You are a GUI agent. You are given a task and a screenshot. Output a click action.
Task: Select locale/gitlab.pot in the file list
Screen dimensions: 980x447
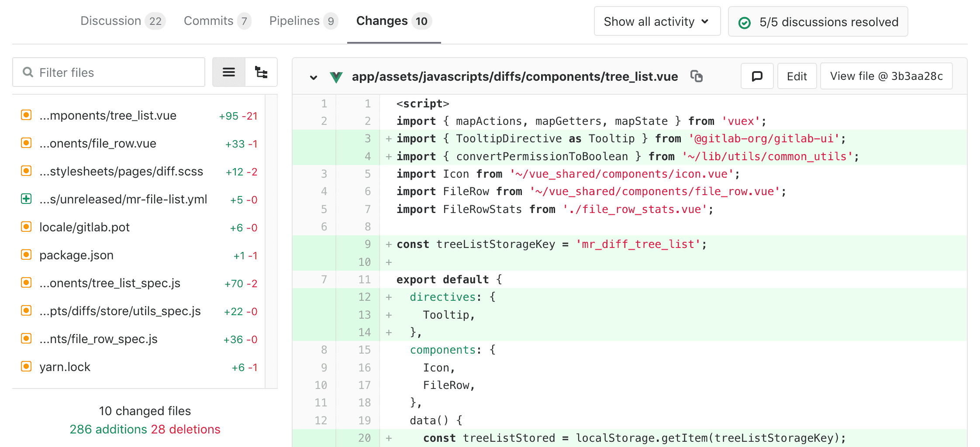84,227
